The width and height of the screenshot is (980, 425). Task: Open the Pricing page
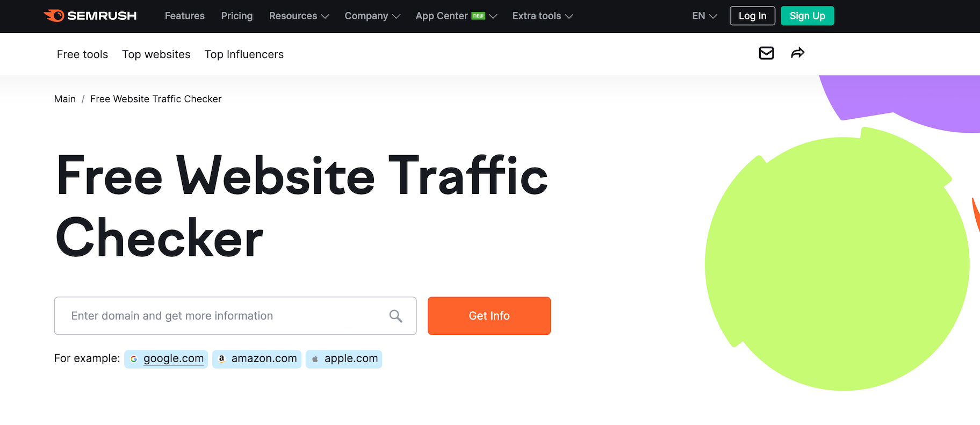[236, 16]
